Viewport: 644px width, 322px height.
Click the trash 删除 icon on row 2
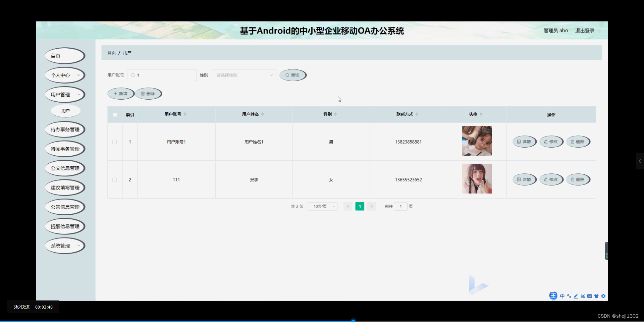[573, 179]
